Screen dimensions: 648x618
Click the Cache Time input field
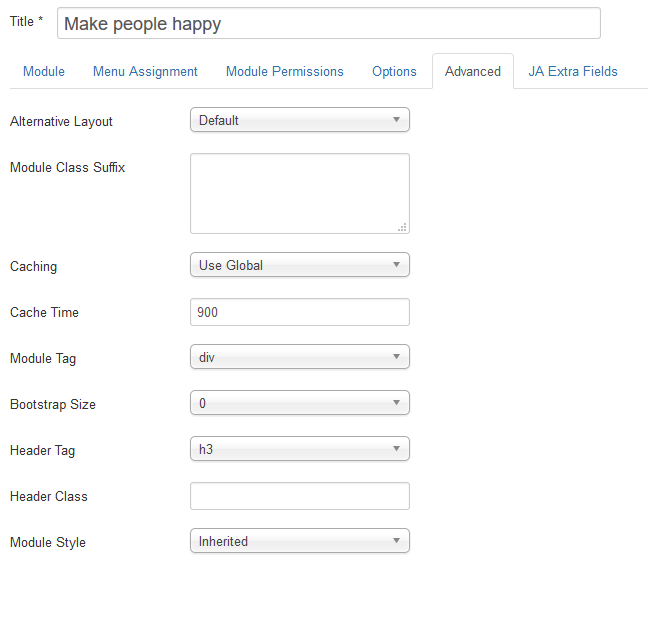[299, 312]
